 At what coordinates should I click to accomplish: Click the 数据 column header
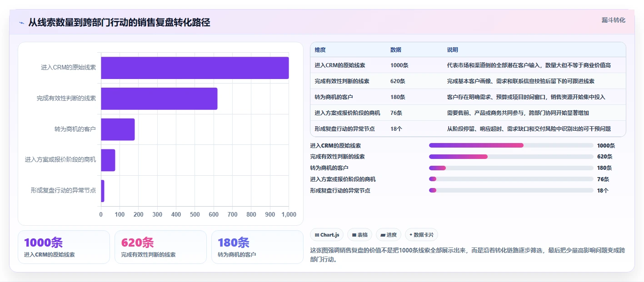tap(395, 50)
